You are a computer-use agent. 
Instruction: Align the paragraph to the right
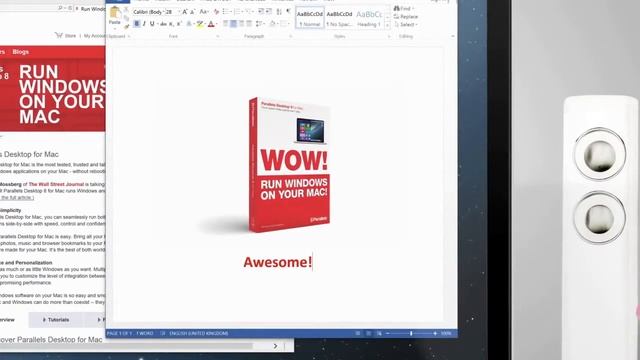(241, 23)
